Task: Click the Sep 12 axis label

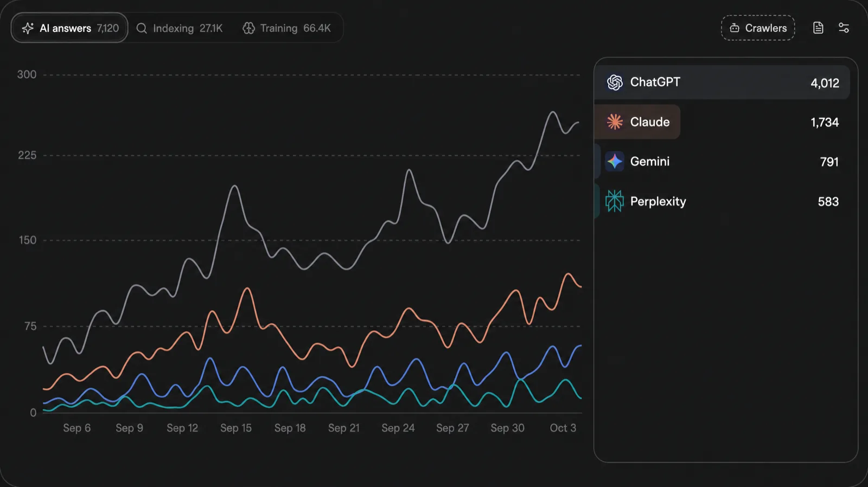Action: pos(182,428)
